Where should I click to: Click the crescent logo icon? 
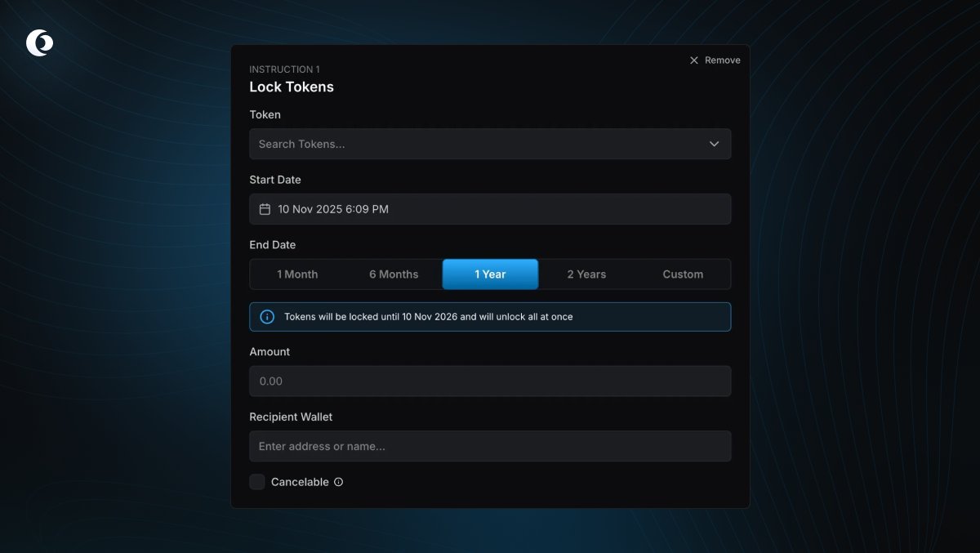tap(39, 42)
